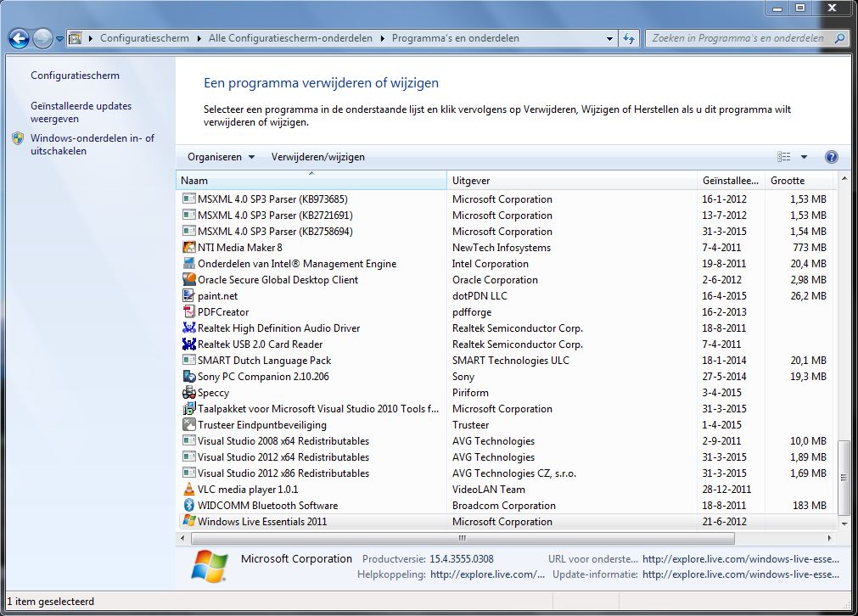The width and height of the screenshot is (858, 616).
Task: Sort by the Naam column header
Action: click(311, 181)
